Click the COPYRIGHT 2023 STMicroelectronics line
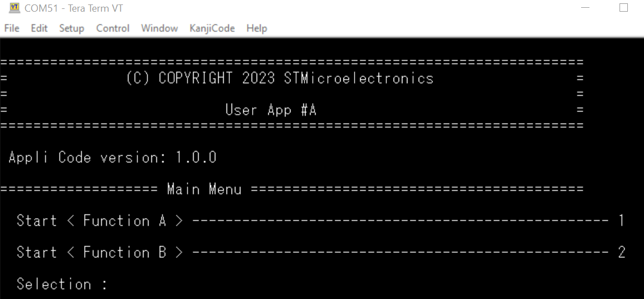 coord(279,78)
